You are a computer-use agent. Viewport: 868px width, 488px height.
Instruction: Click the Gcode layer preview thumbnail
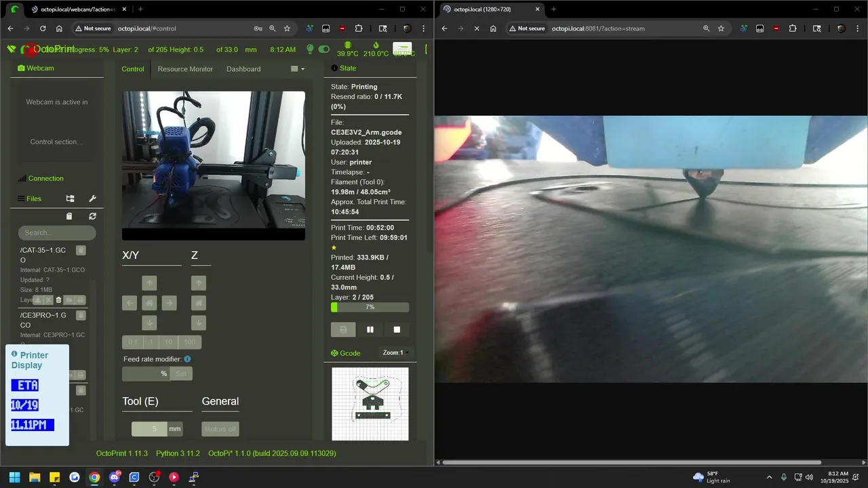(x=370, y=404)
